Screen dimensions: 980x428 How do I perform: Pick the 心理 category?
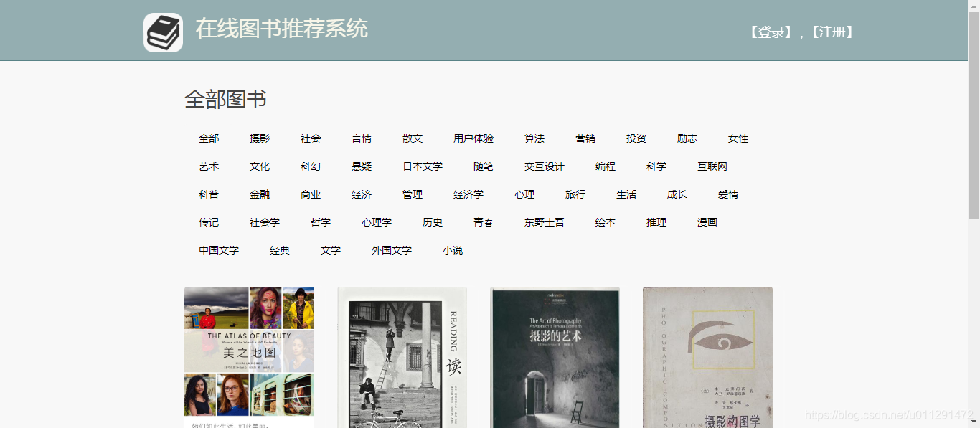tap(524, 194)
